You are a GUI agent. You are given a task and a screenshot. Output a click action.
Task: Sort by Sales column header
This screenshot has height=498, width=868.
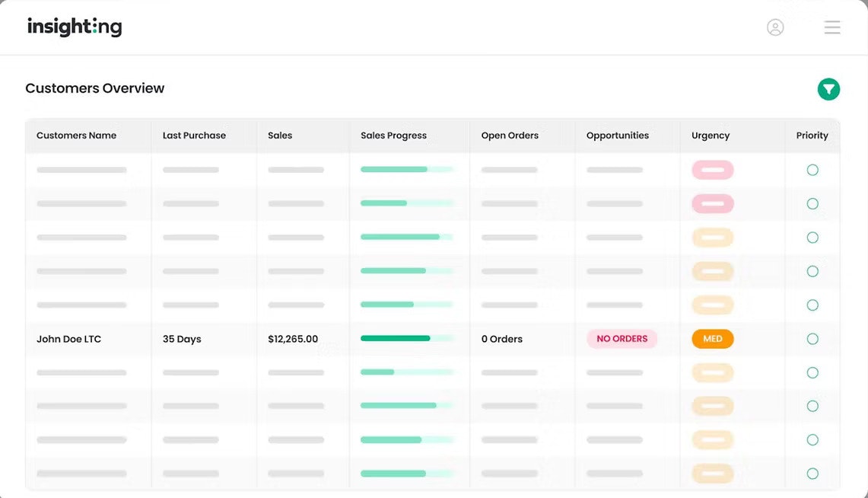pos(280,136)
